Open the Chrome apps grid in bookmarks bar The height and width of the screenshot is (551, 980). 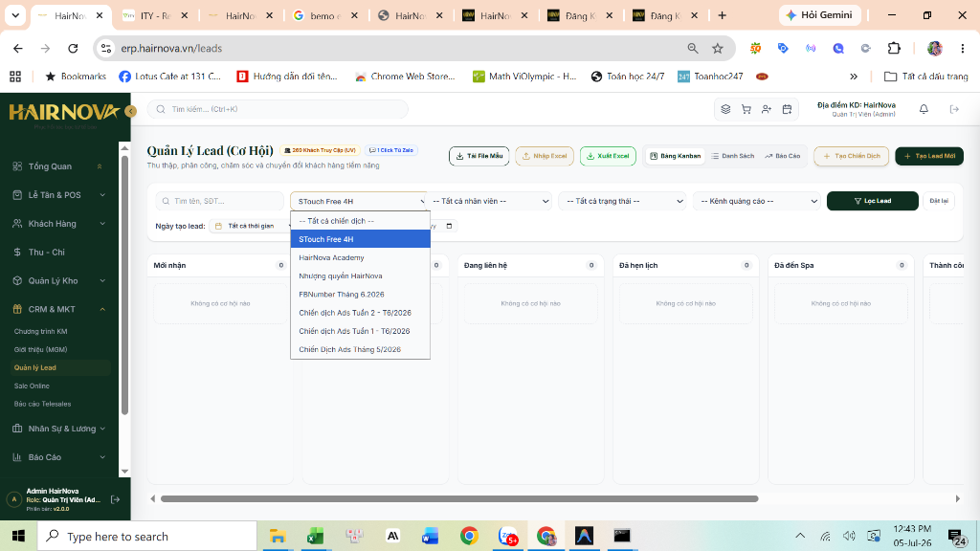15,77
